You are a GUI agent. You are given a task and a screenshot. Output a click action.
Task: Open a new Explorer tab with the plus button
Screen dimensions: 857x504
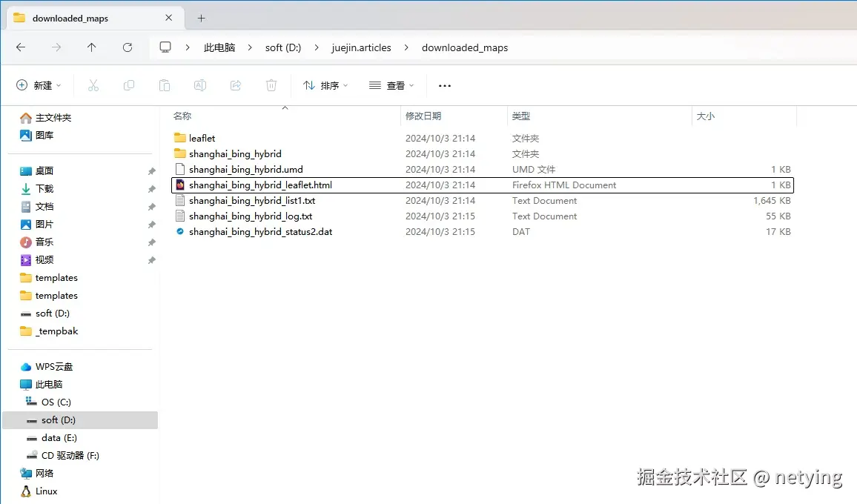click(200, 18)
